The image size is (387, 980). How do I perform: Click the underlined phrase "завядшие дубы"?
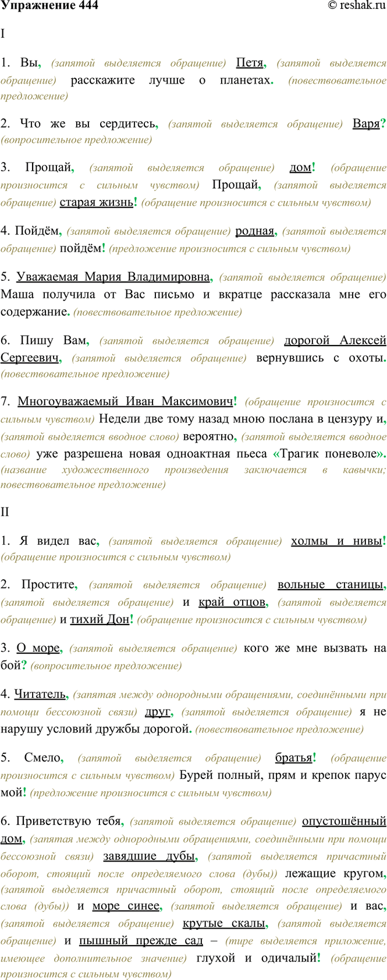pyautogui.click(x=149, y=856)
